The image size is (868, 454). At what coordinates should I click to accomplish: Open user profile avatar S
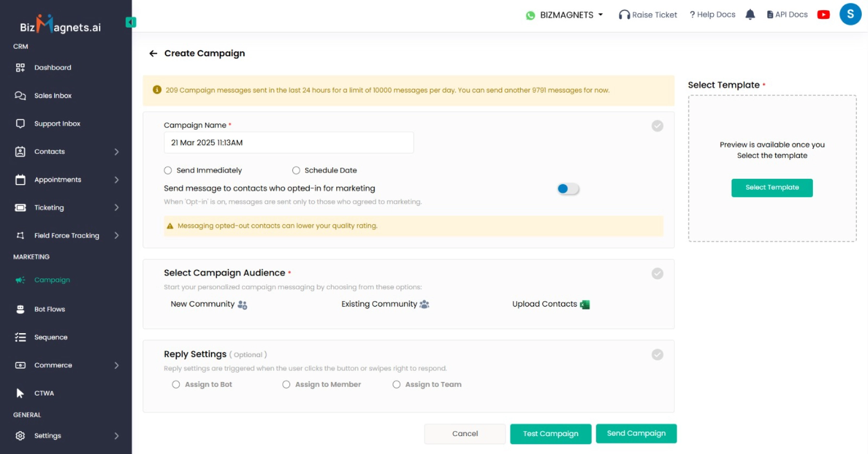click(x=850, y=14)
